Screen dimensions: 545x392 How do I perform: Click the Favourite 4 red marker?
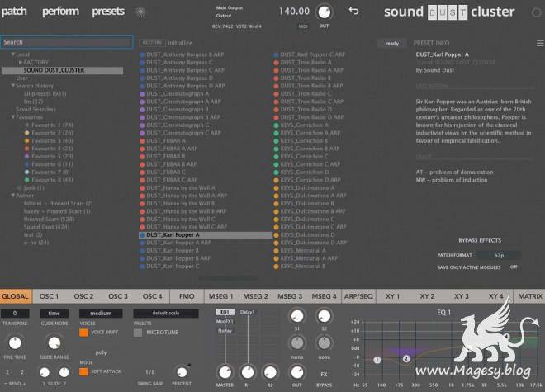[26, 149]
